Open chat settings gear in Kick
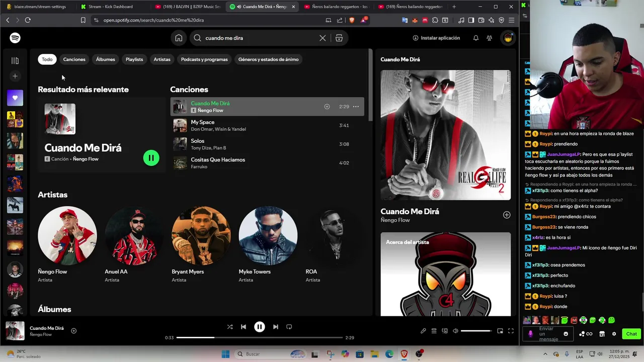Image resolution: width=644 pixels, height=362 pixels. [x=614, y=334]
